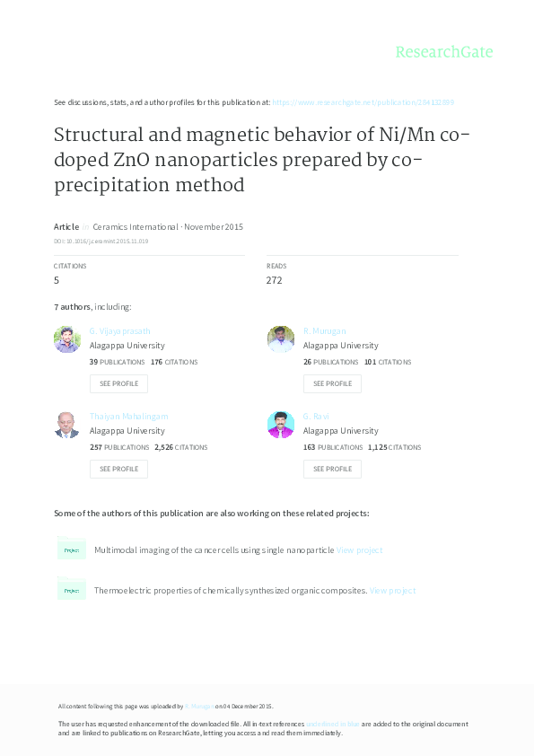Click SEE PROFILE under G. Vijaya prasath
The width and height of the screenshot is (534, 756).
pos(118,383)
